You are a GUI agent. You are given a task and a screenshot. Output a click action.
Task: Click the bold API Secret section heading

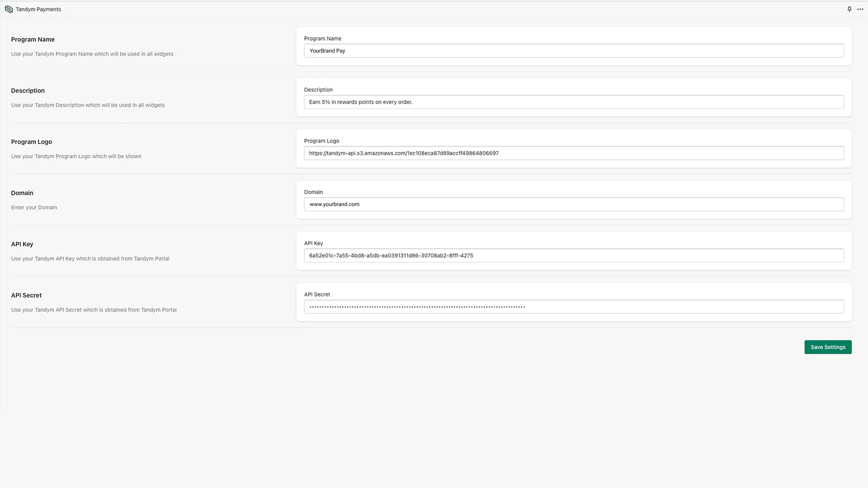(27, 296)
